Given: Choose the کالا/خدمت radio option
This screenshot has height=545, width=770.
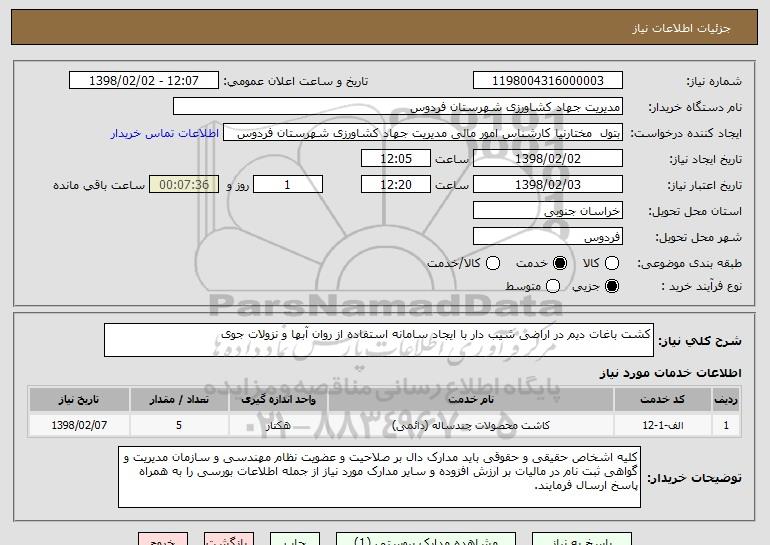Looking at the screenshot, I should 493,263.
